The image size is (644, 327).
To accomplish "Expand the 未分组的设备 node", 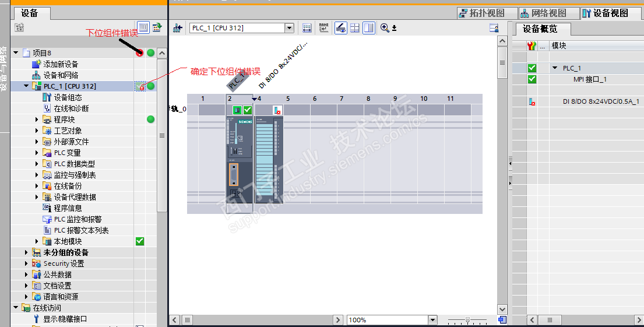I will point(27,252).
